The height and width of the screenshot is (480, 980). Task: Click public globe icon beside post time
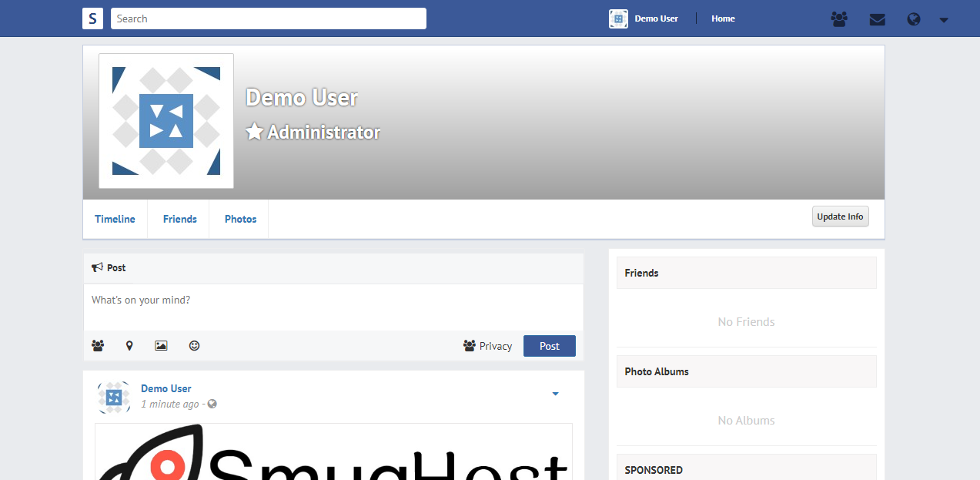pyautogui.click(x=212, y=404)
